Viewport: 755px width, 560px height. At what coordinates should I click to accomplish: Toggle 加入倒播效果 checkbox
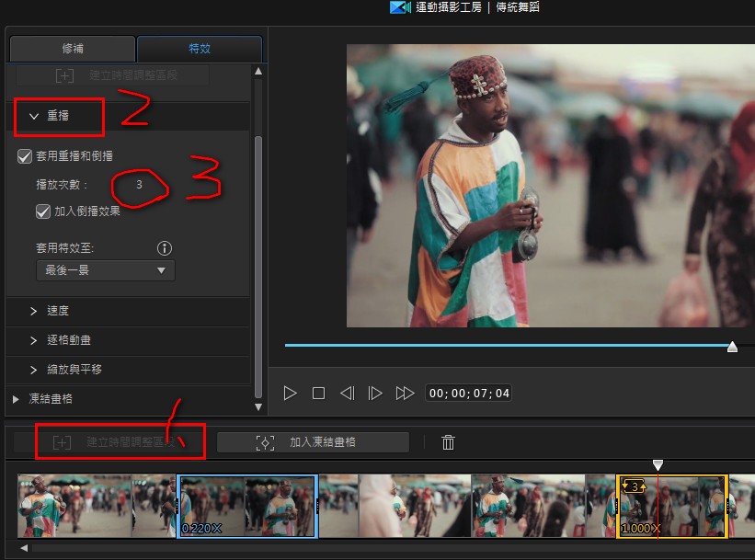[x=43, y=211]
